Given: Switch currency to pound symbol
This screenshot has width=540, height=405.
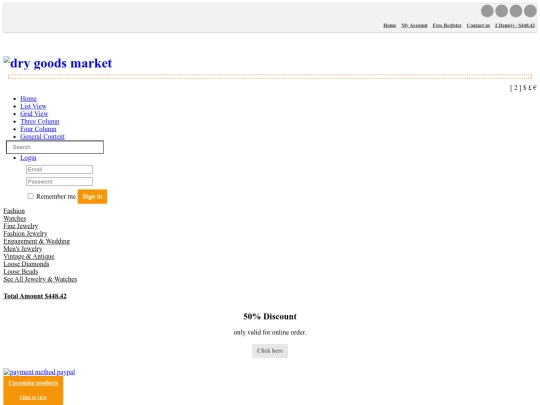Looking at the screenshot, I should tap(529, 88).
